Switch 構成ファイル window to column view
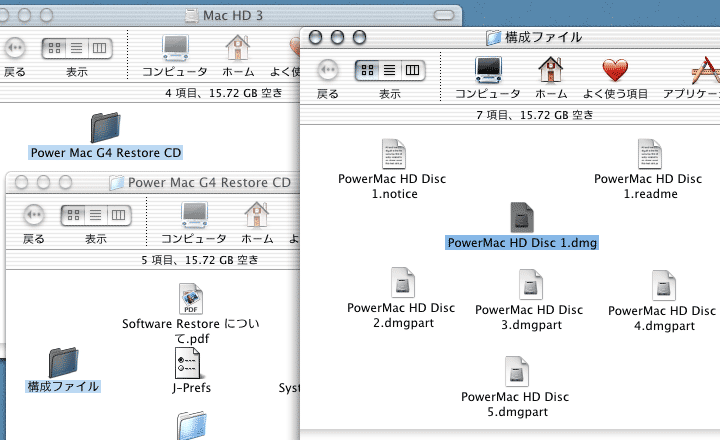 click(412, 70)
